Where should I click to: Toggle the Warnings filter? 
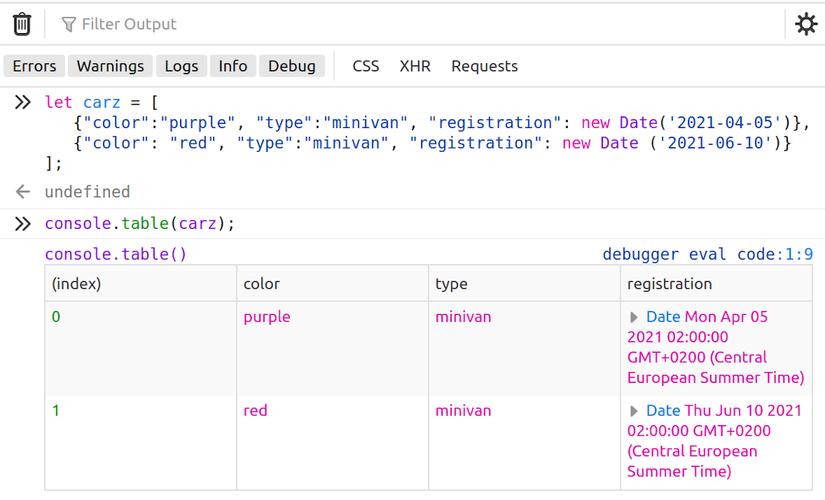(x=110, y=66)
